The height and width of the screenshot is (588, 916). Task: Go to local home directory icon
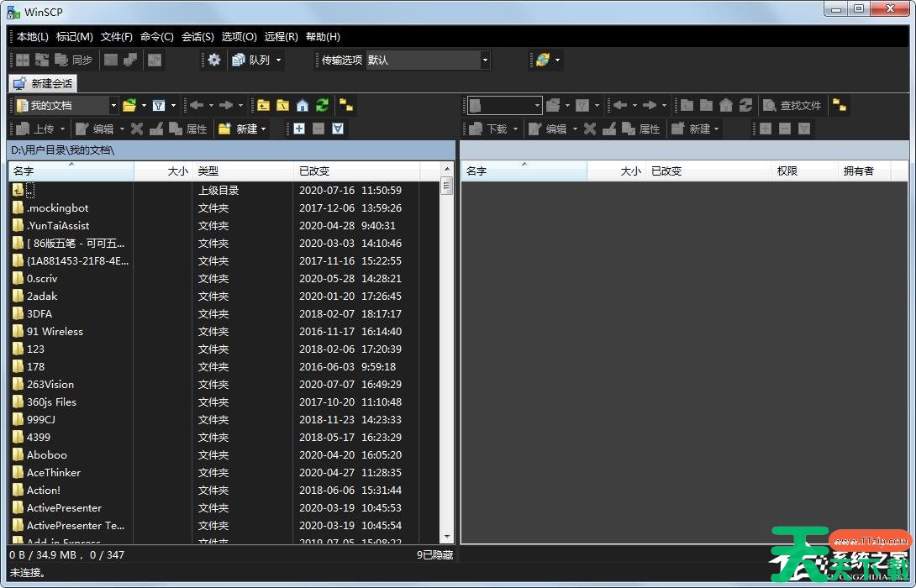coord(303,105)
